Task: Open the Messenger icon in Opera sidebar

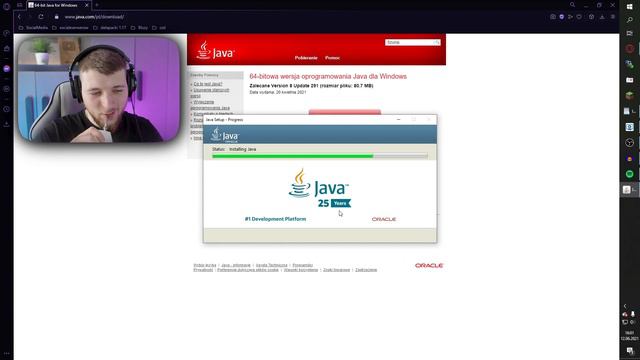Action: (7, 69)
